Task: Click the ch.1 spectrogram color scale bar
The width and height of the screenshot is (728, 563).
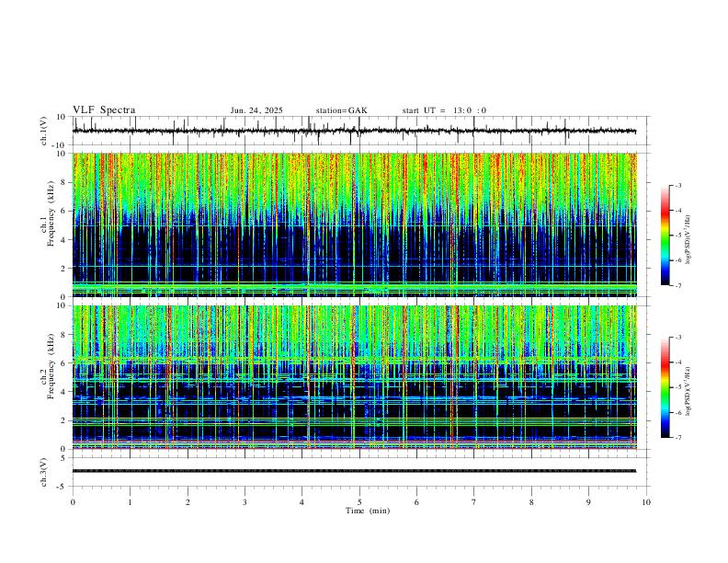Action: point(665,236)
